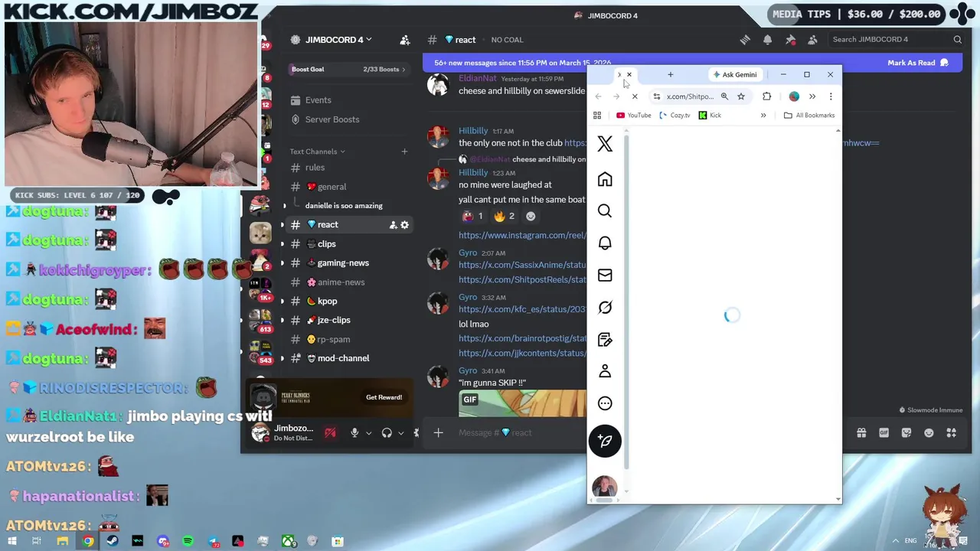The width and height of the screenshot is (980, 551).
Task: Open Grok icon in X sidebar
Action: 605,307
